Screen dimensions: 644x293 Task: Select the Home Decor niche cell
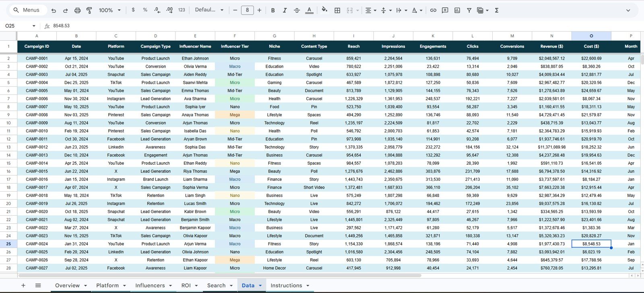[x=275, y=268]
